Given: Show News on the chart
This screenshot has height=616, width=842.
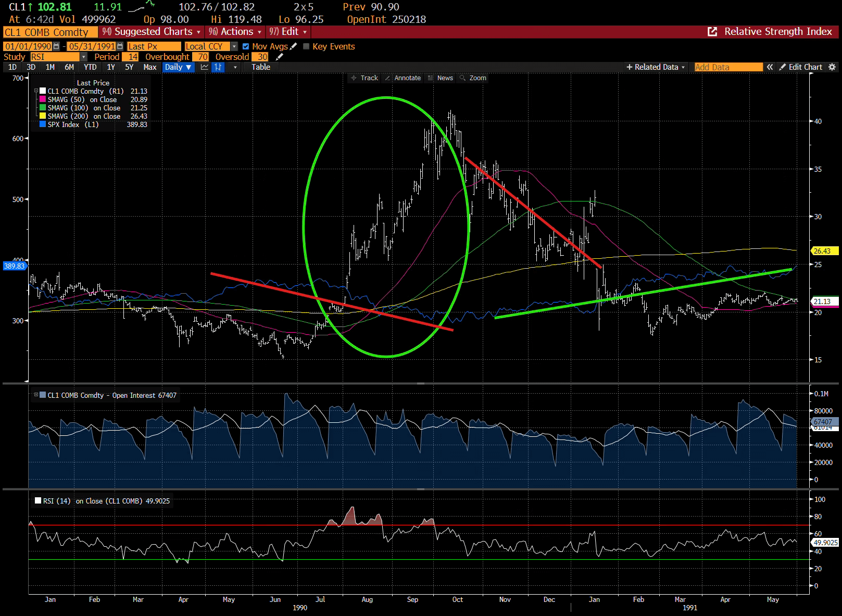Looking at the screenshot, I should point(441,78).
